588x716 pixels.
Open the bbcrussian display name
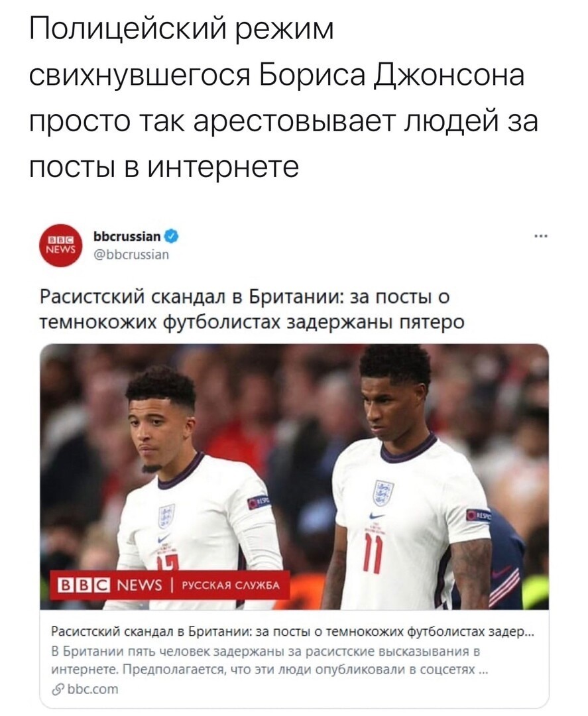[127, 236]
